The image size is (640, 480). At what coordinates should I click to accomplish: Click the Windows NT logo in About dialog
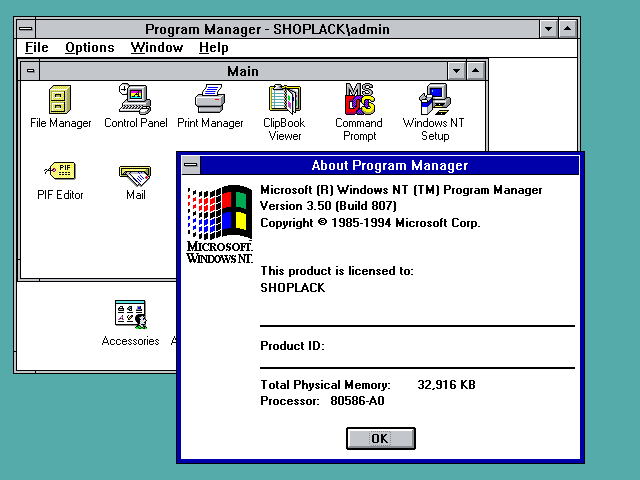click(x=220, y=224)
